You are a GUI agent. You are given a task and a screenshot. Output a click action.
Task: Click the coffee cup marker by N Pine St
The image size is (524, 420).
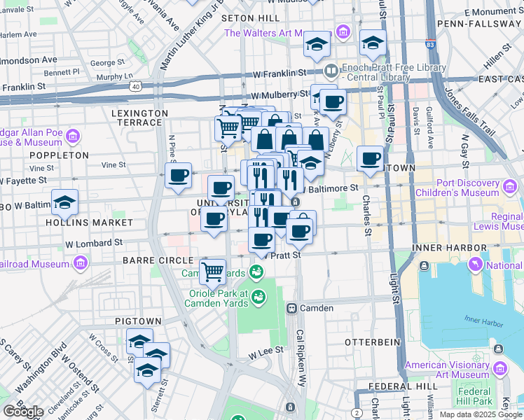click(x=179, y=175)
